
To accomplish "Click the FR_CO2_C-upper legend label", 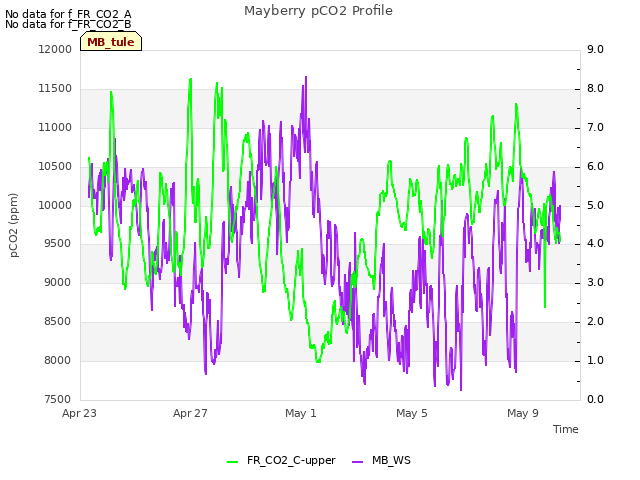I will [x=291, y=460].
